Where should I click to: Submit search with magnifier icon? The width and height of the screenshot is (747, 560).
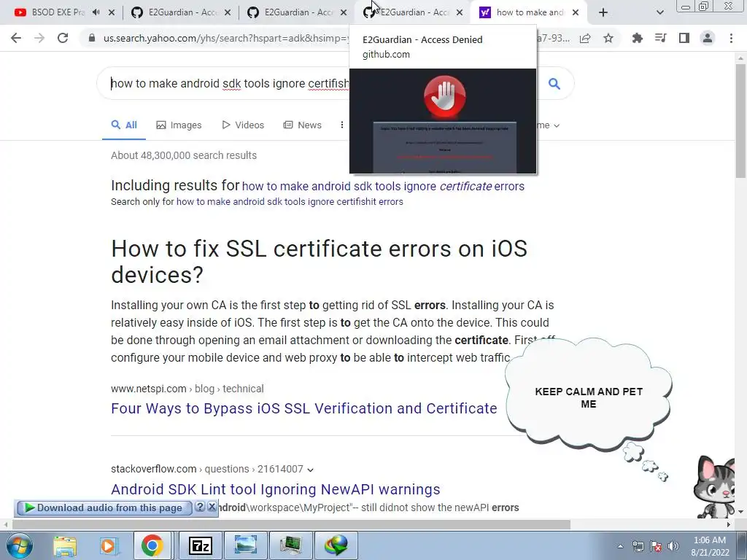(x=554, y=84)
